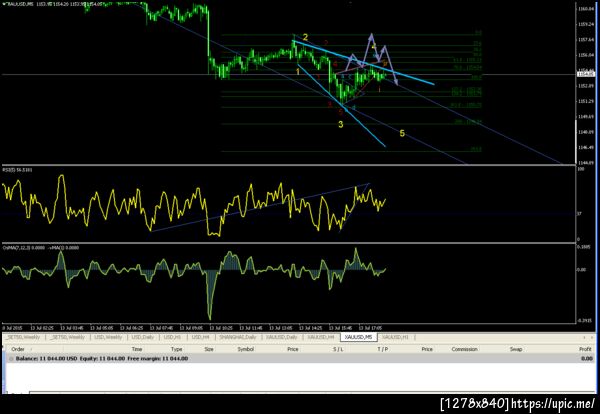Click the chart tabs scroll-right arrow
The width and height of the screenshot is (600, 414).
(592, 337)
